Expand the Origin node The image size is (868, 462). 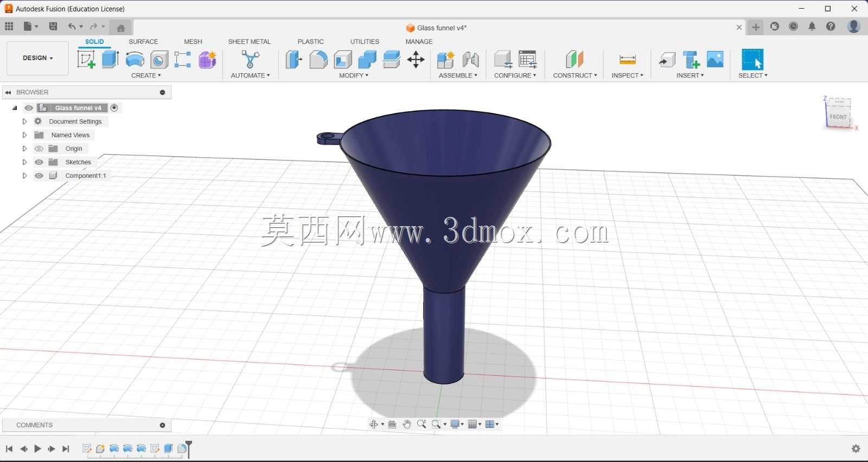click(24, 149)
